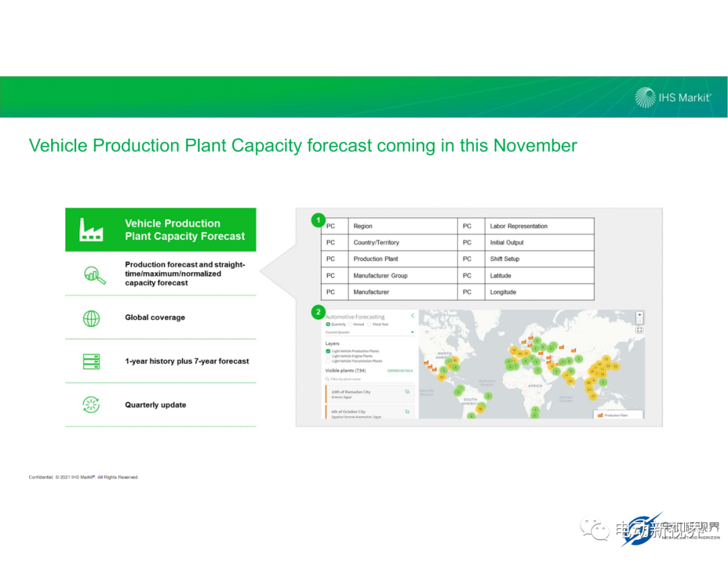This screenshot has height=562, width=728.
Task: Select the Longitude table cell
Action: click(539, 292)
